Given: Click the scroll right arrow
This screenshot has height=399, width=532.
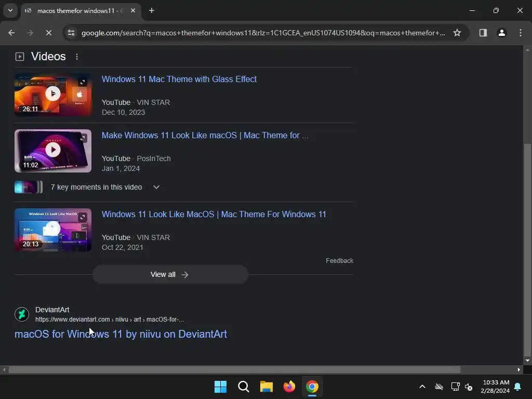Looking at the screenshot, I should [x=519, y=369].
